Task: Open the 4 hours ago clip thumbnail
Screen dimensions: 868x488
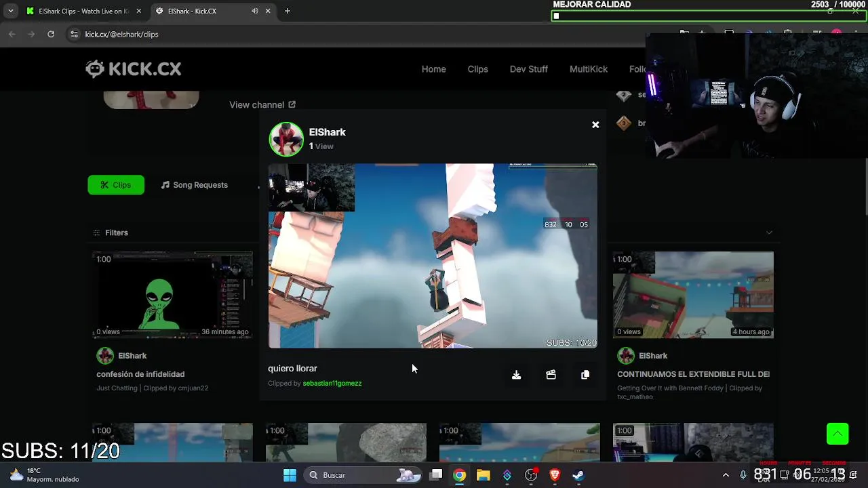Action: pos(693,295)
